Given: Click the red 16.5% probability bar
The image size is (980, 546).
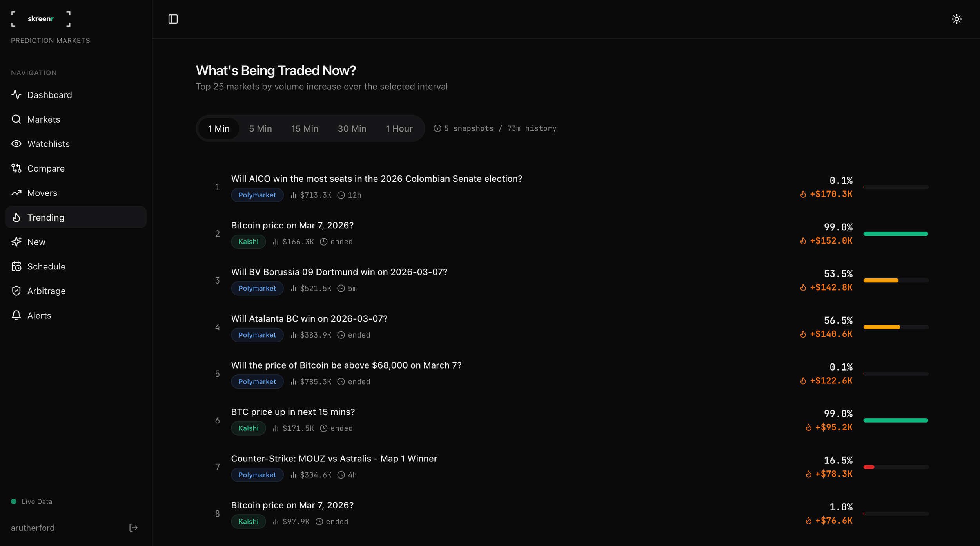Looking at the screenshot, I should [869, 467].
